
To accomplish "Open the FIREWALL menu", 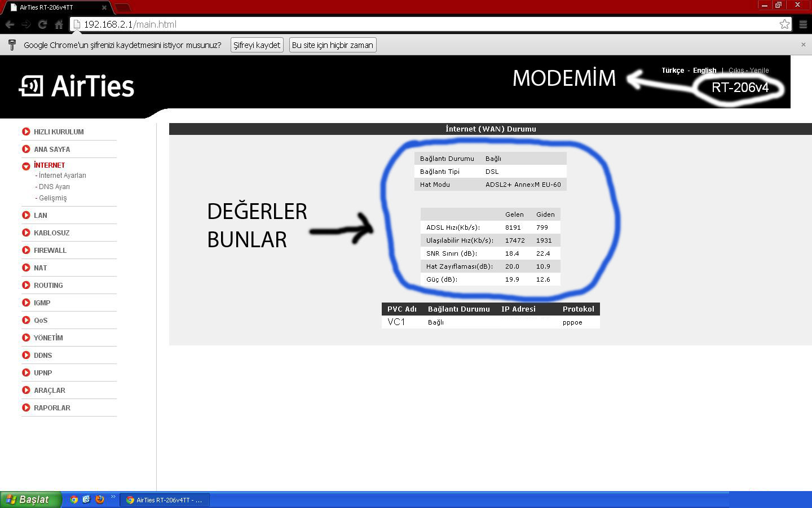I will [50, 250].
